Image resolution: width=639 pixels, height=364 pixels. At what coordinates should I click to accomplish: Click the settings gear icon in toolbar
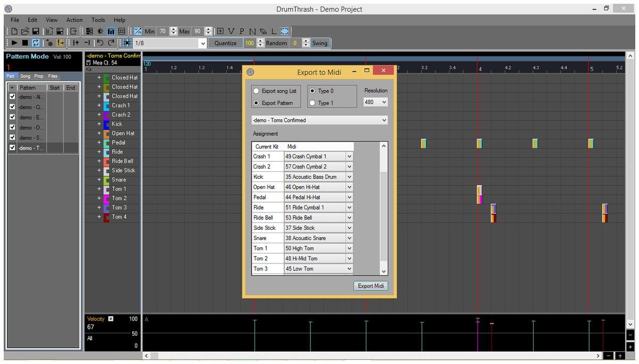(100, 31)
